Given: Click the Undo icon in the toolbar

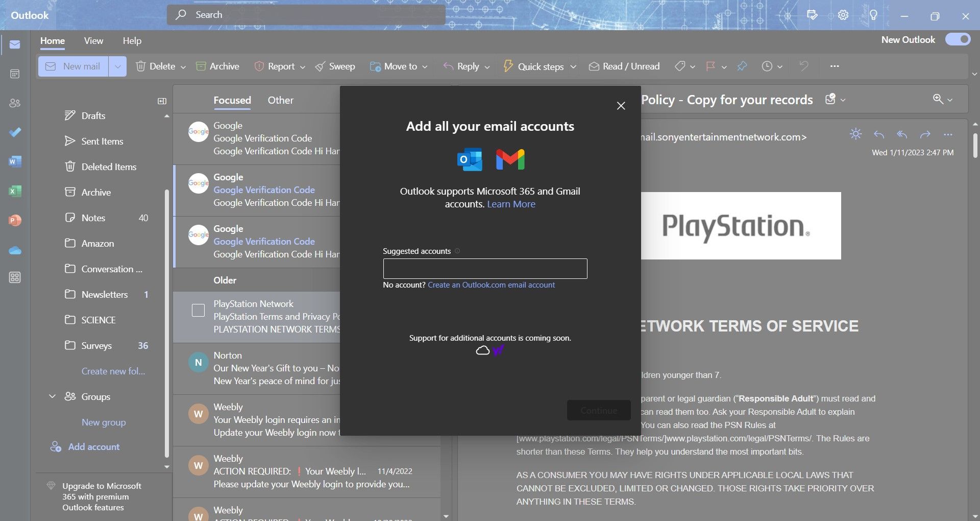Looking at the screenshot, I should click(803, 66).
